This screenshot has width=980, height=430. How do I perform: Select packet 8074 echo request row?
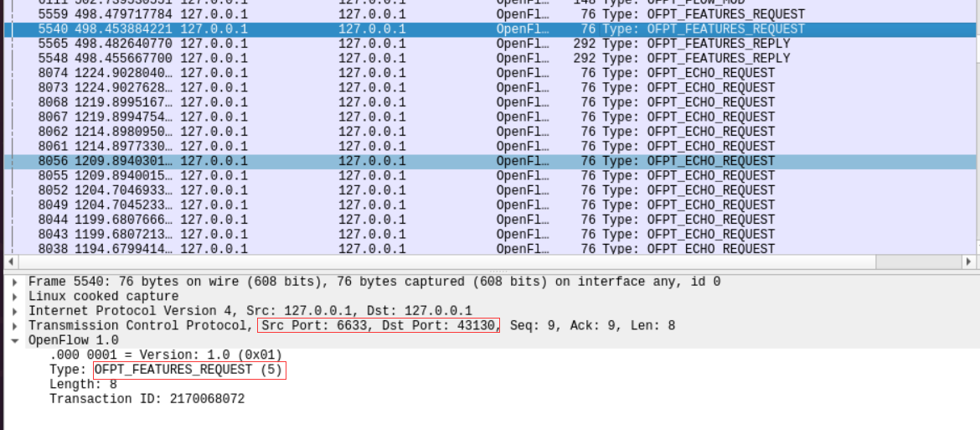pos(490,73)
